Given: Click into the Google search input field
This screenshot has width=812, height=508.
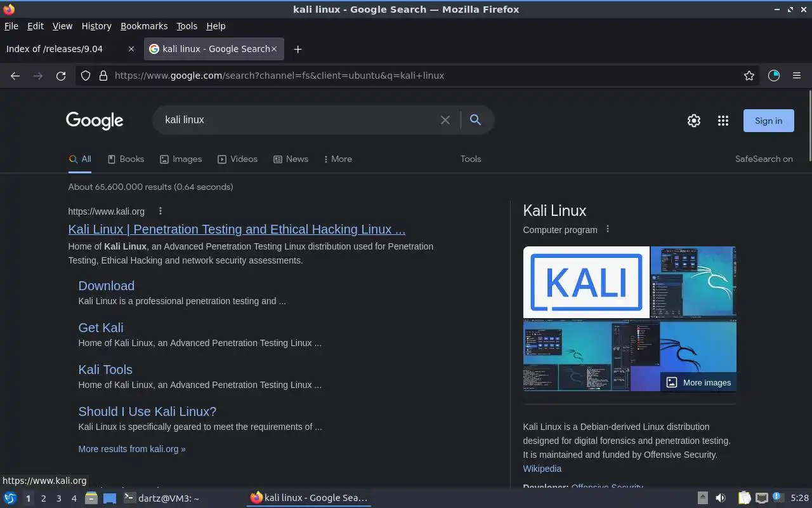Looking at the screenshot, I should [298, 119].
